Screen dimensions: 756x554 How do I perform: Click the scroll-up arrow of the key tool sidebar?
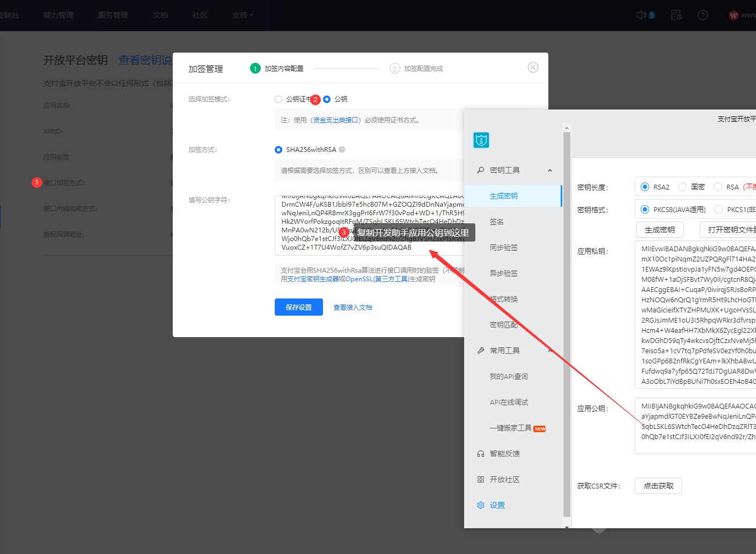567,128
